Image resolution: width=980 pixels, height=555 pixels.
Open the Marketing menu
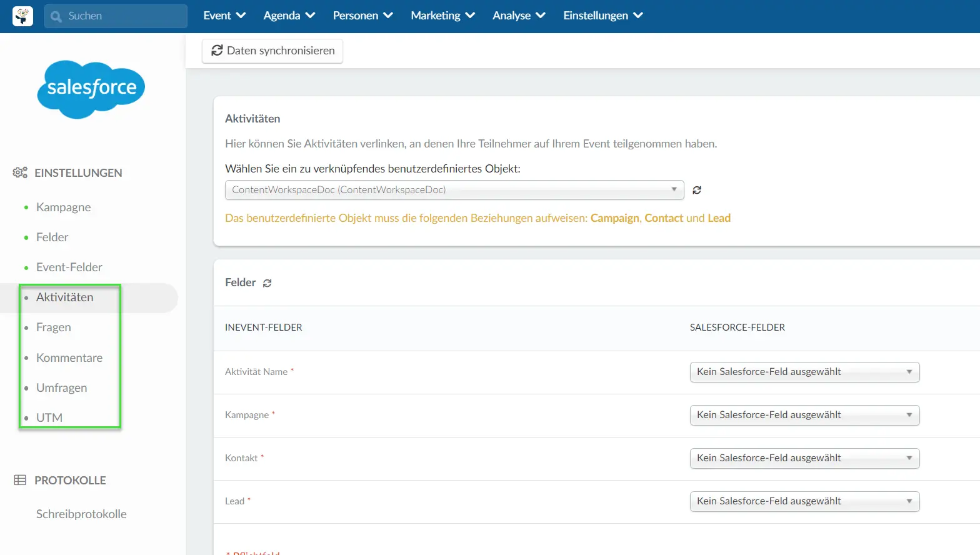(x=442, y=16)
